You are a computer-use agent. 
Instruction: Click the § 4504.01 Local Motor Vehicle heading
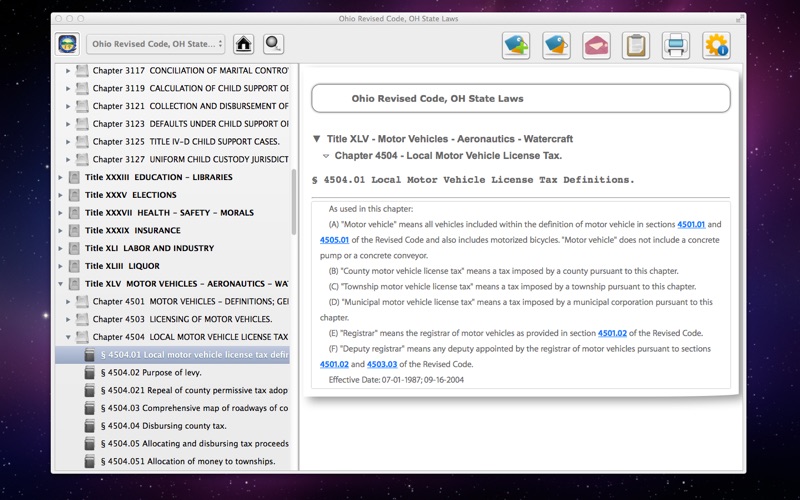point(473,180)
